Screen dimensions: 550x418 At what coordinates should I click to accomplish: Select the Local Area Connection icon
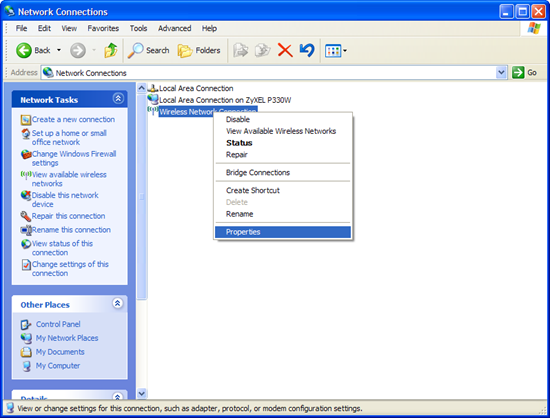point(153,88)
